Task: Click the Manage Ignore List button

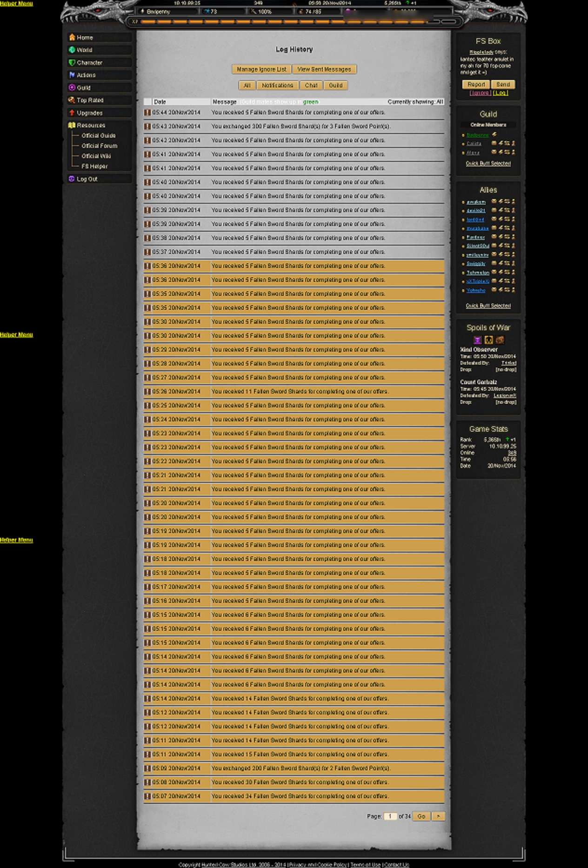Action: click(x=261, y=69)
